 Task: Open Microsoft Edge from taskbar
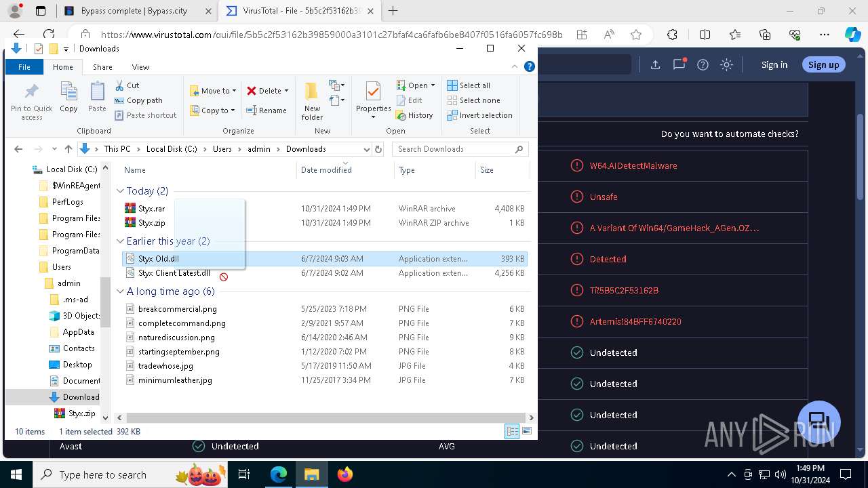click(279, 474)
